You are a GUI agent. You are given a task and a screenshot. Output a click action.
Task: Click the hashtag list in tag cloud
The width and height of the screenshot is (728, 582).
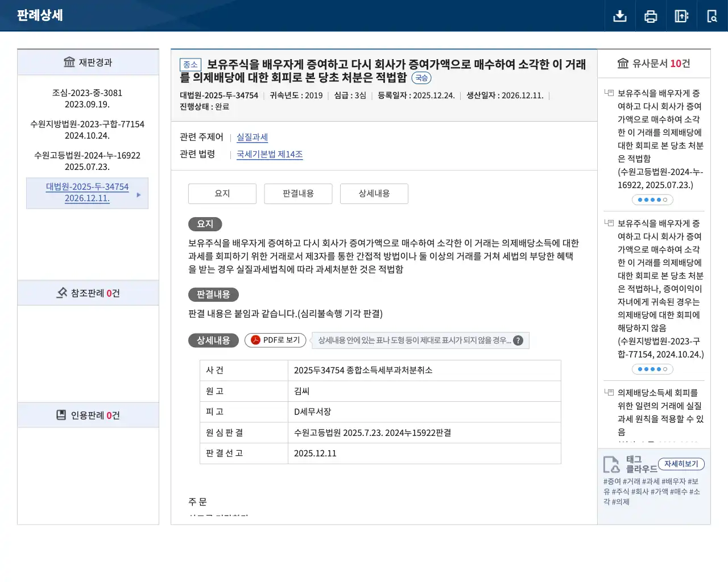point(652,492)
